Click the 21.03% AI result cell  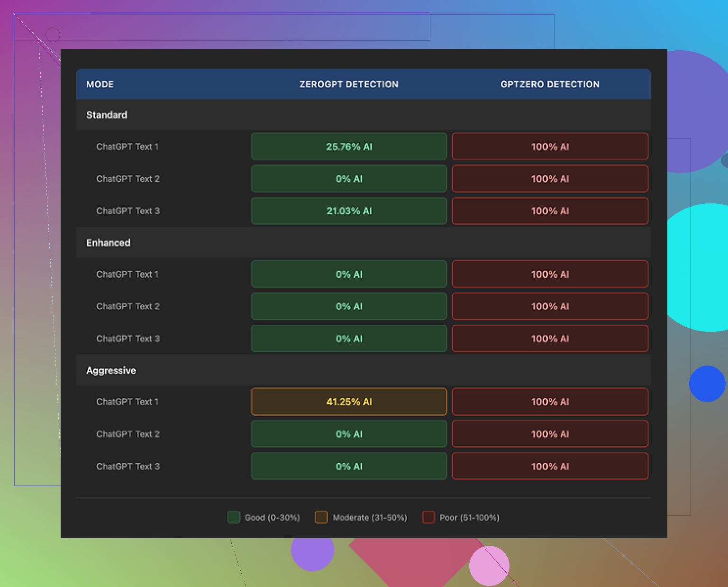click(x=349, y=211)
